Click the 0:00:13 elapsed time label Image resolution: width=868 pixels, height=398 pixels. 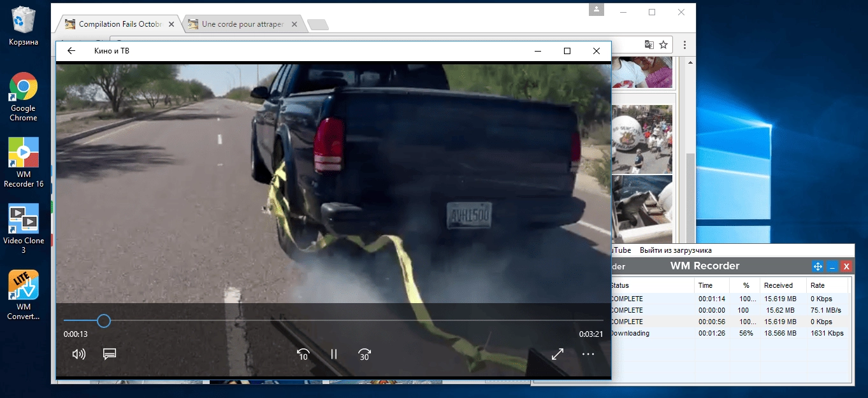[x=76, y=334]
